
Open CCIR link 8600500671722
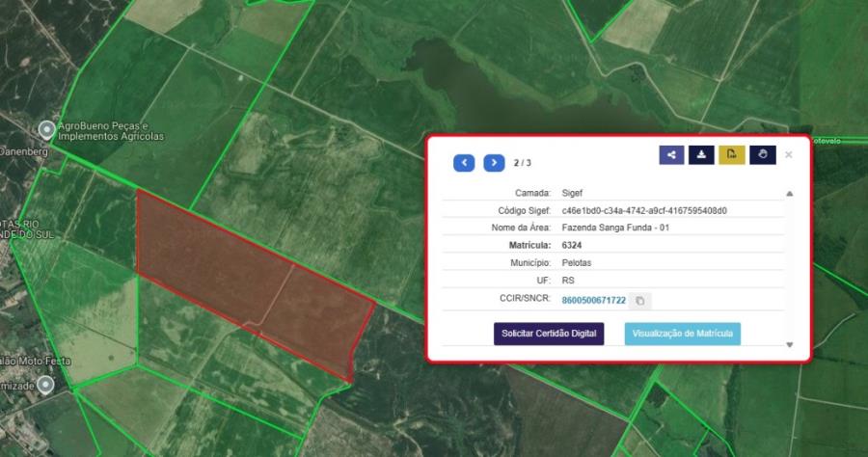pyautogui.click(x=593, y=301)
